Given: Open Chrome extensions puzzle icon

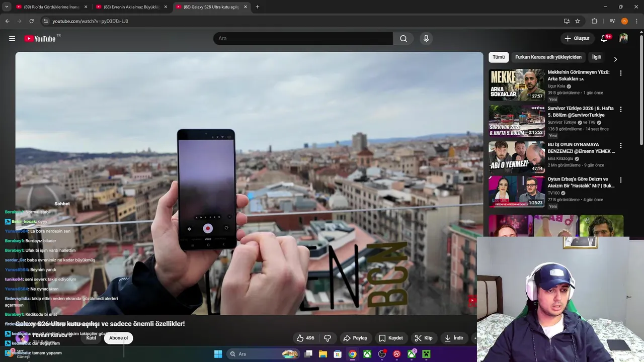Looking at the screenshot, I should (594, 21).
